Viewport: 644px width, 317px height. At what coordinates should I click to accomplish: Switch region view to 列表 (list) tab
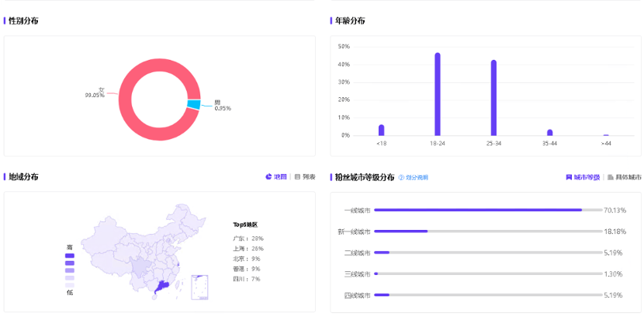[309, 177]
